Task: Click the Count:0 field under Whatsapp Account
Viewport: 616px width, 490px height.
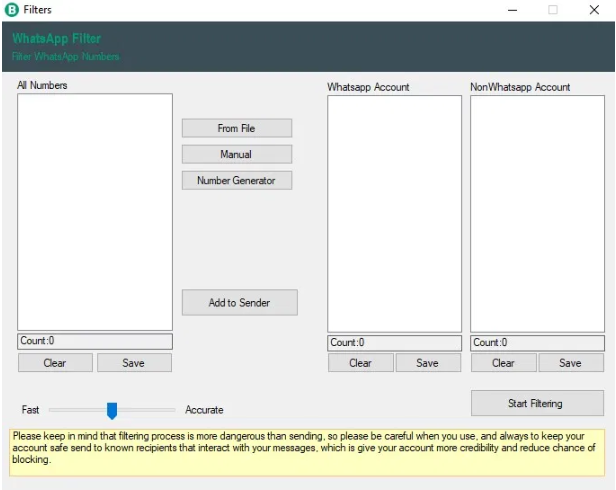Action: pyautogui.click(x=394, y=343)
